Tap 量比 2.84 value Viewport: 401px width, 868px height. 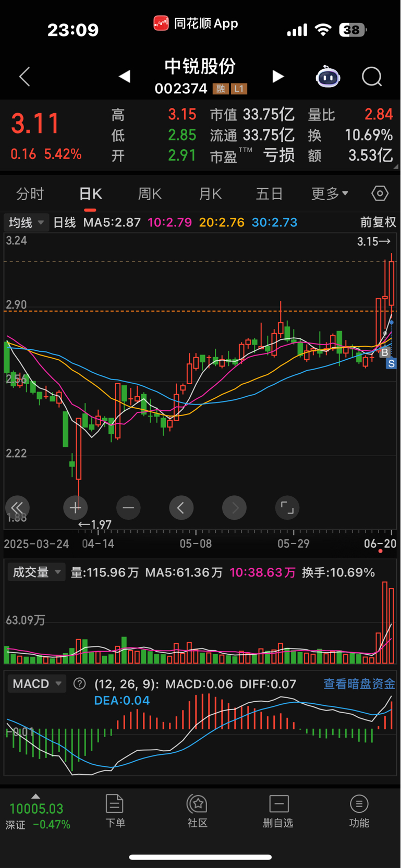pyautogui.click(x=379, y=114)
